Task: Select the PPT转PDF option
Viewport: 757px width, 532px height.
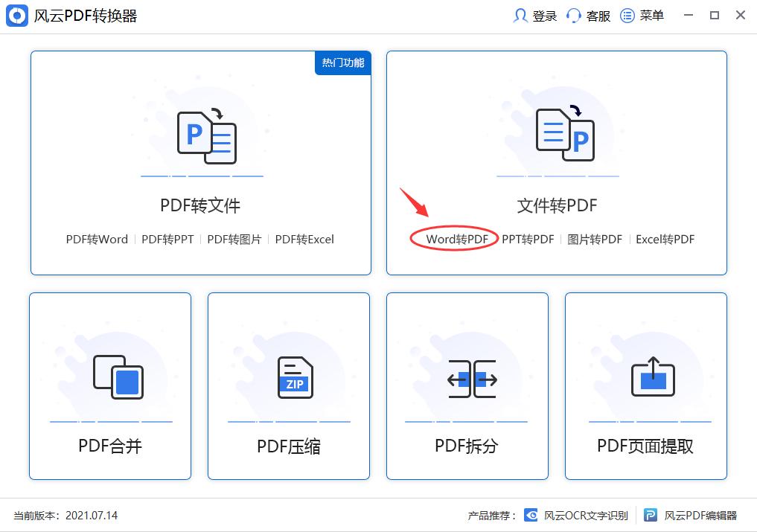Action: pos(528,239)
